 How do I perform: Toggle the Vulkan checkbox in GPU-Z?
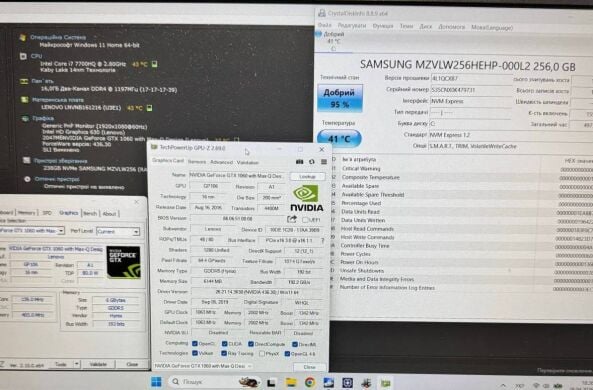[x=195, y=353]
